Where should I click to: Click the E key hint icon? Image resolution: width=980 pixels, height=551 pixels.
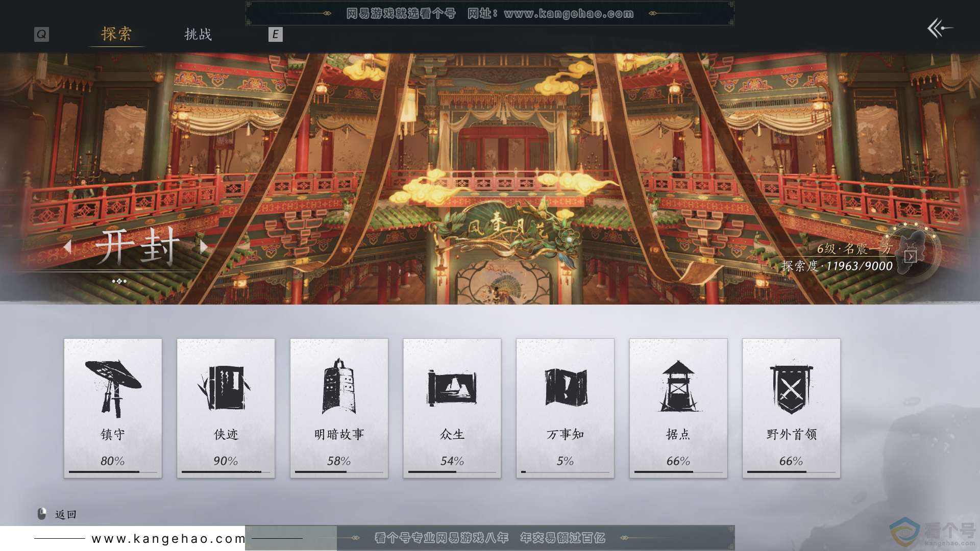coord(275,34)
